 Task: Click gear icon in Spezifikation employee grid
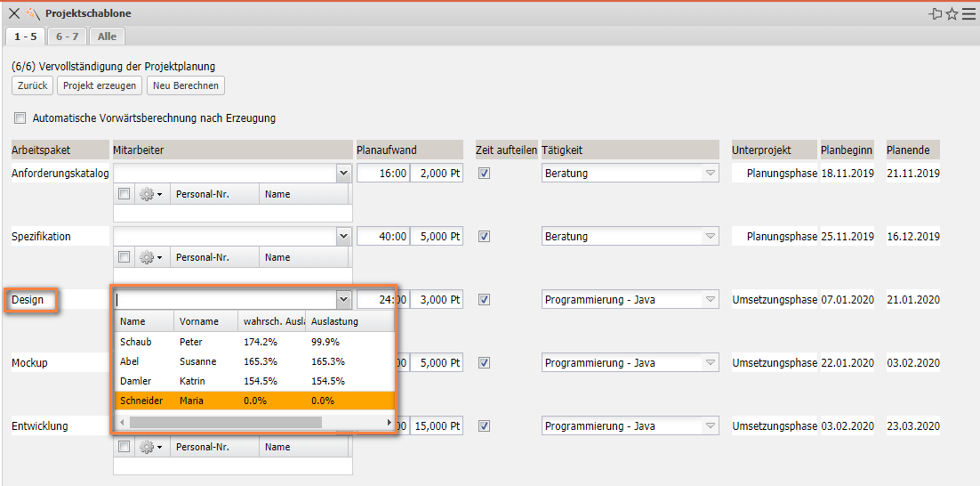[148, 257]
